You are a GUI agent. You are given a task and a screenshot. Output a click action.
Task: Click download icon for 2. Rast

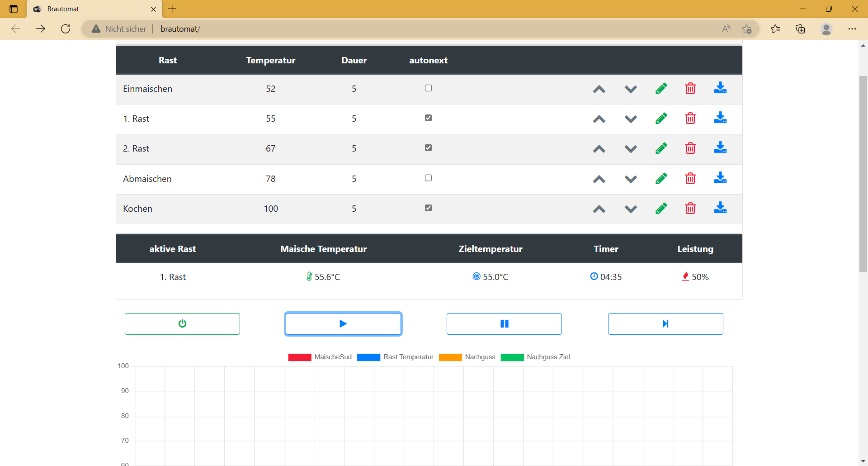coord(720,148)
